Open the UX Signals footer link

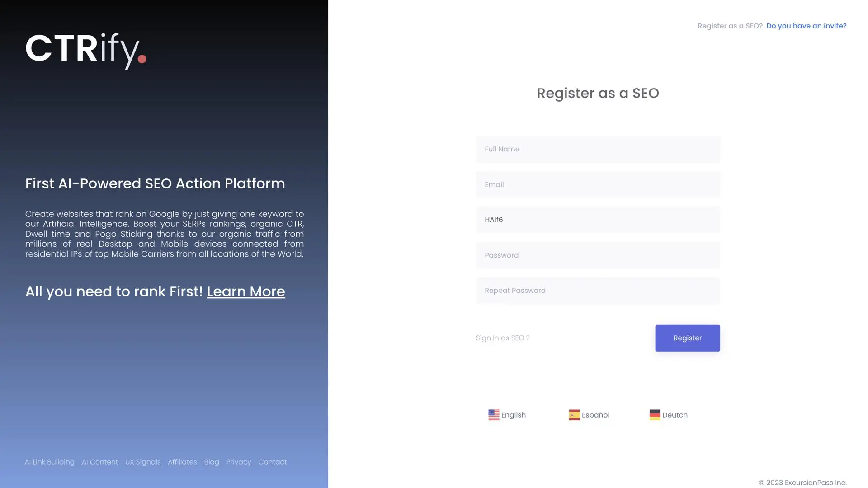point(143,462)
